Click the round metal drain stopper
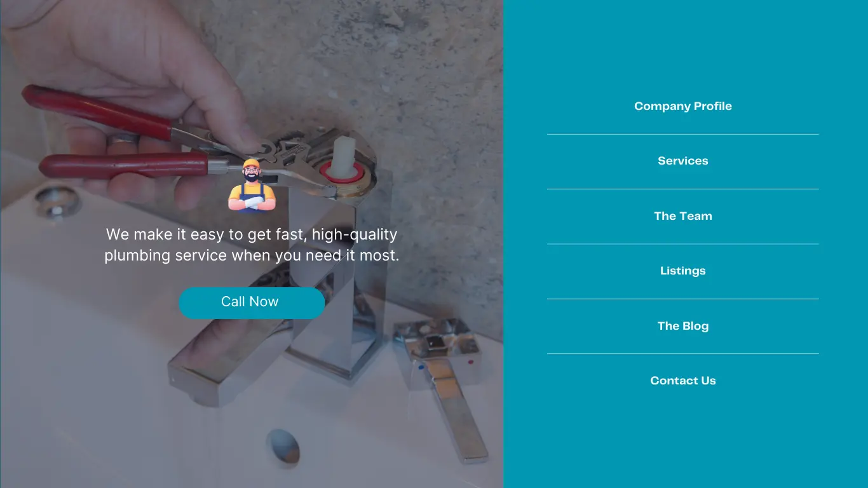The width and height of the screenshot is (868, 488). 283,445
